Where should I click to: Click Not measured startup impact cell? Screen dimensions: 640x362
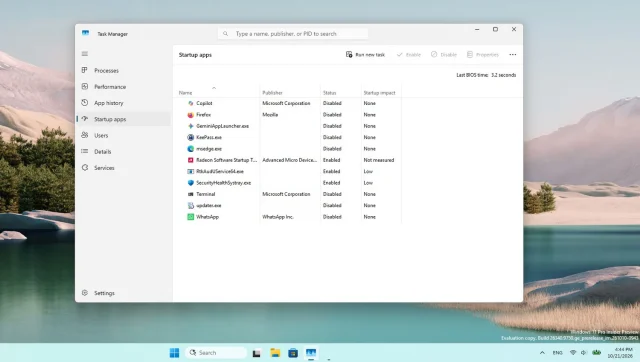[379, 160]
